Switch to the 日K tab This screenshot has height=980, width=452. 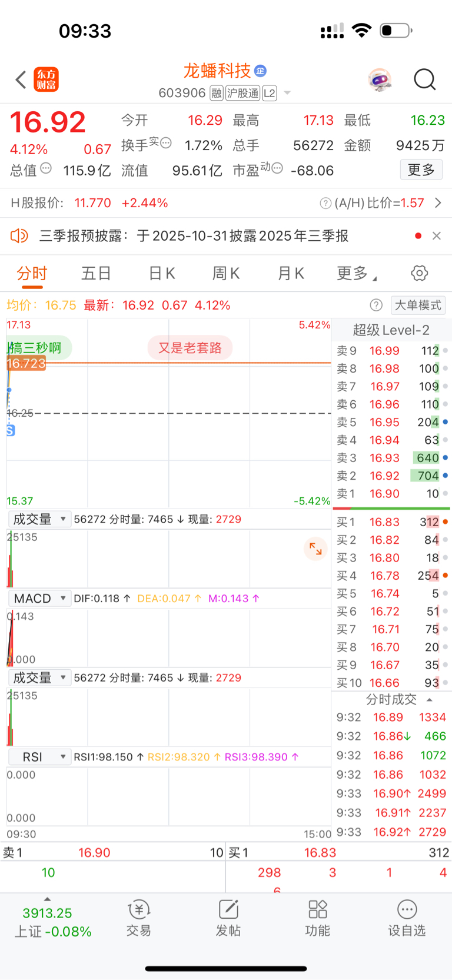(162, 274)
